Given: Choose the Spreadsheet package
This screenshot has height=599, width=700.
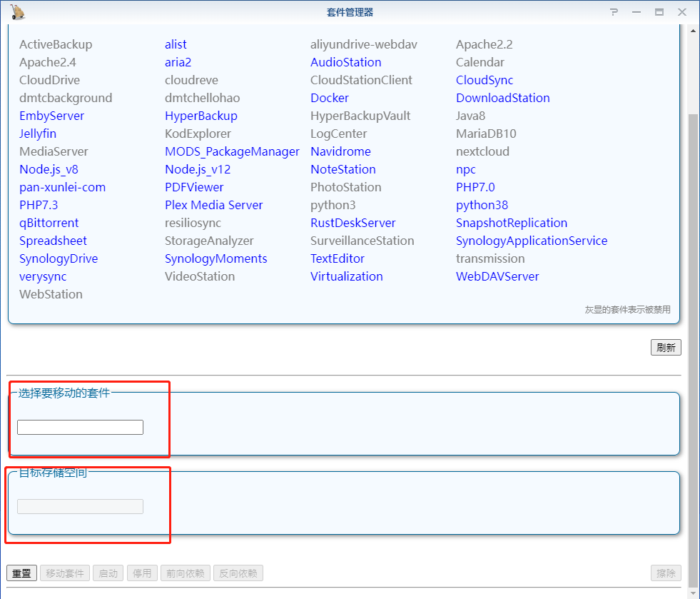Looking at the screenshot, I should tap(53, 241).
